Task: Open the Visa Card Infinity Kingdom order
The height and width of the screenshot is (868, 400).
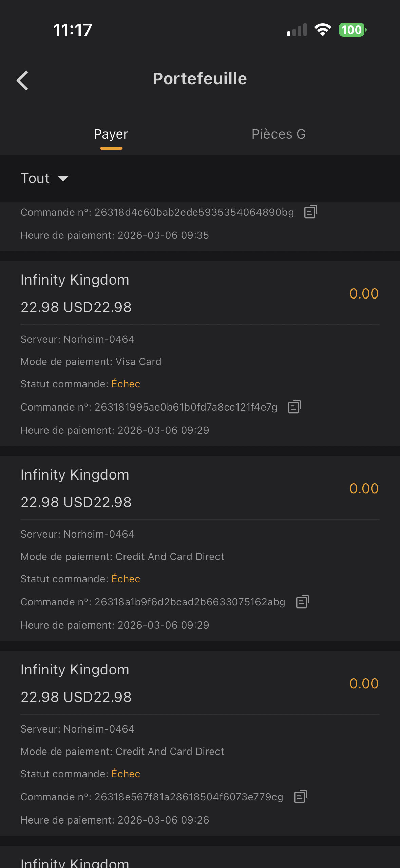Action: (x=75, y=280)
